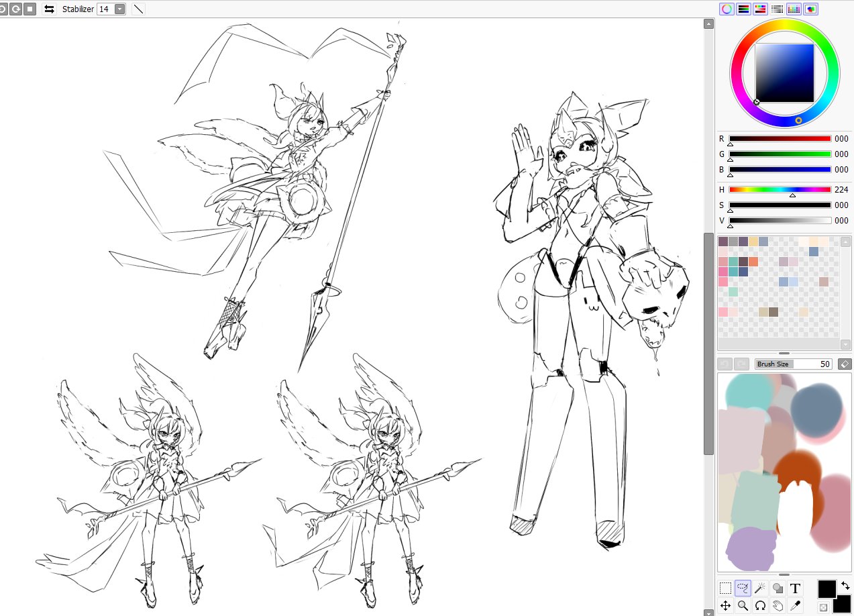The width and height of the screenshot is (854, 616).
Task: Toggle the gray scale intermediate color panel
Action: tap(777, 9)
